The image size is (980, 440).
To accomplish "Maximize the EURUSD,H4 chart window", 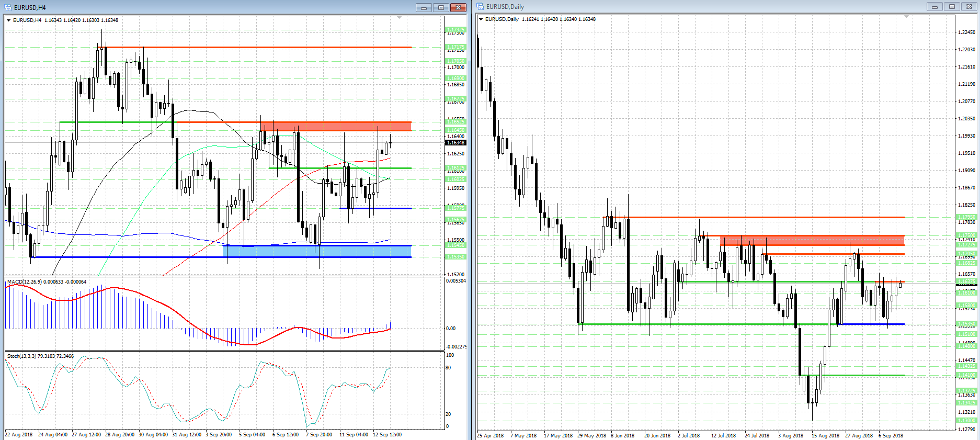I will tap(441, 7).
